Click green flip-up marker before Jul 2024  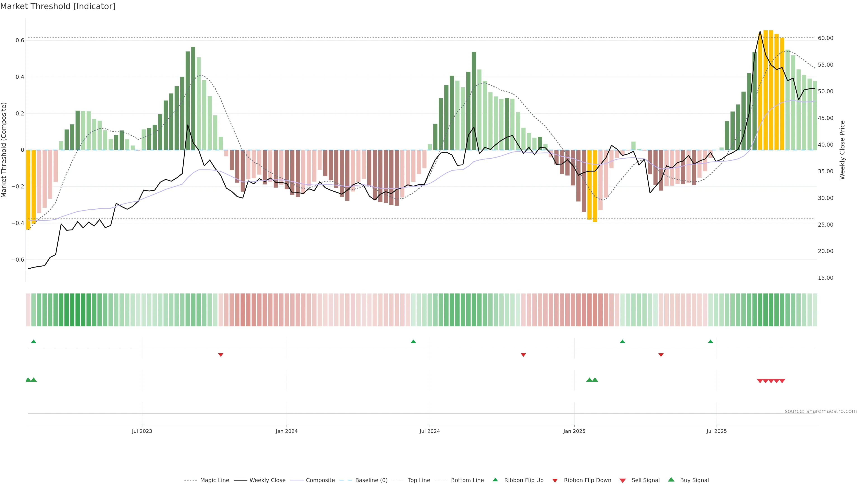(x=413, y=342)
